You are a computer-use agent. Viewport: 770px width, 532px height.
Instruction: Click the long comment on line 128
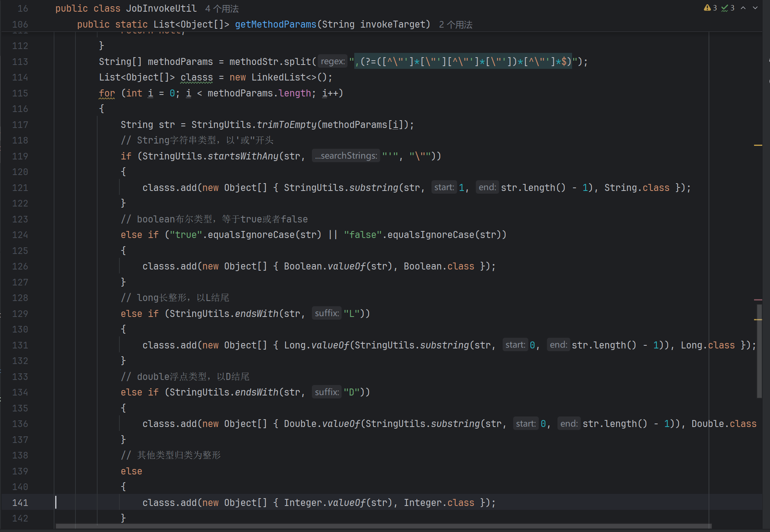coord(175,298)
